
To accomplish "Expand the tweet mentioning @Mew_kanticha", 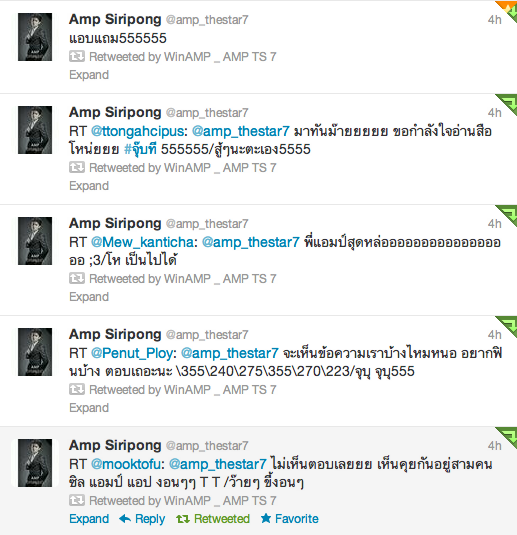I will coord(89,297).
